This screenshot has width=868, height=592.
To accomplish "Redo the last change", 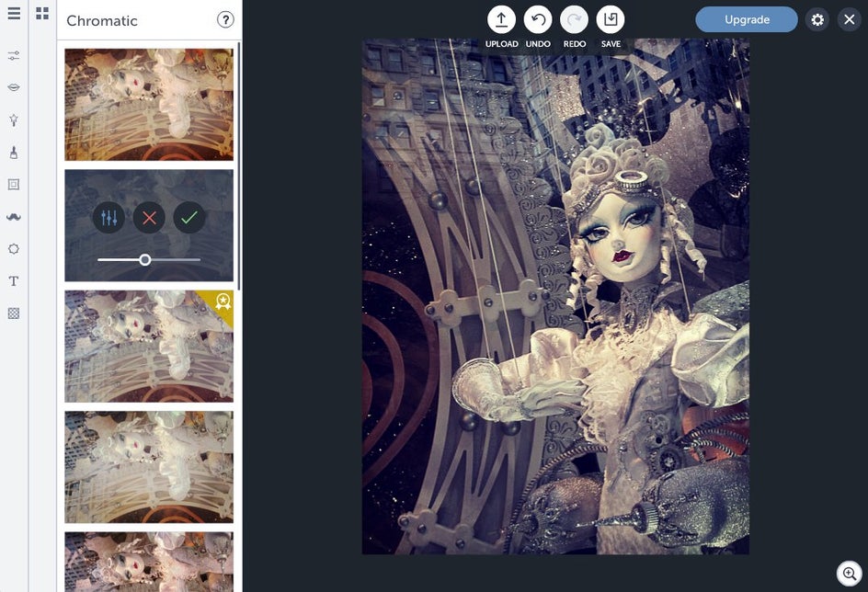I will coord(574,20).
